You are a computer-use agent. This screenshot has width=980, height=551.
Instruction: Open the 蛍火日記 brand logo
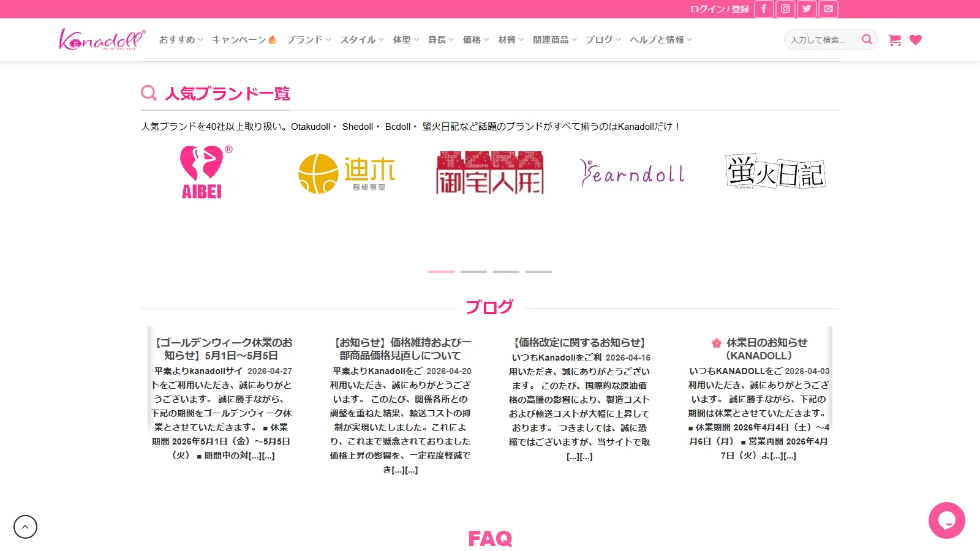(775, 171)
